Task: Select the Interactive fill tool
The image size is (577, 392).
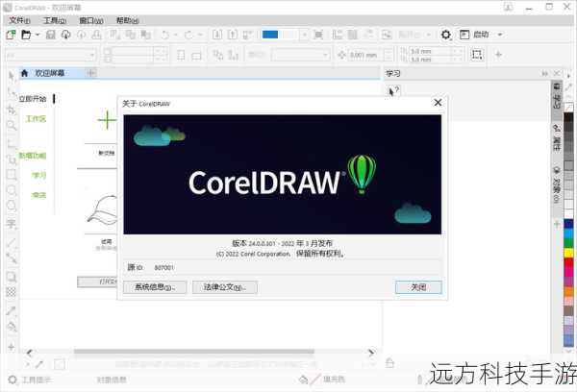Action: pyautogui.click(x=12, y=327)
